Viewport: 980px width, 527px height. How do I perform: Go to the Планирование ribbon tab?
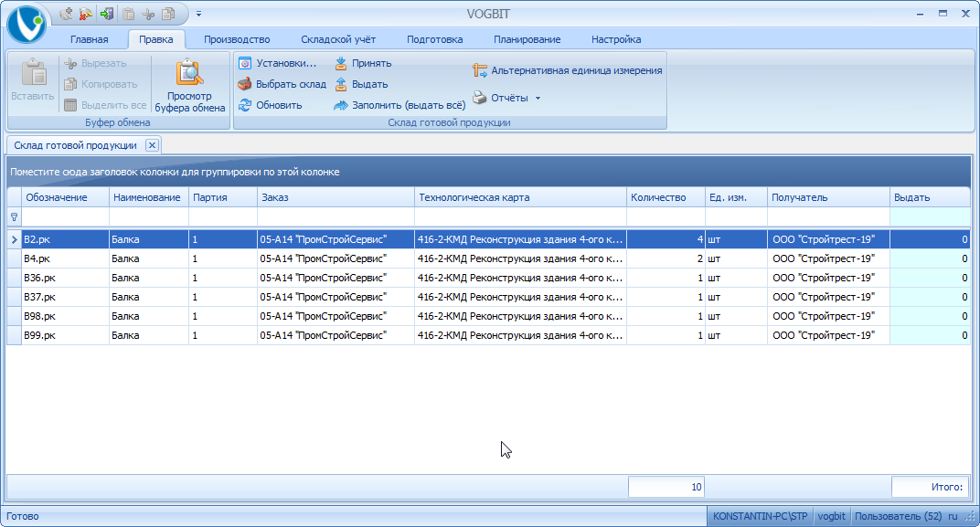coord(527,39)
